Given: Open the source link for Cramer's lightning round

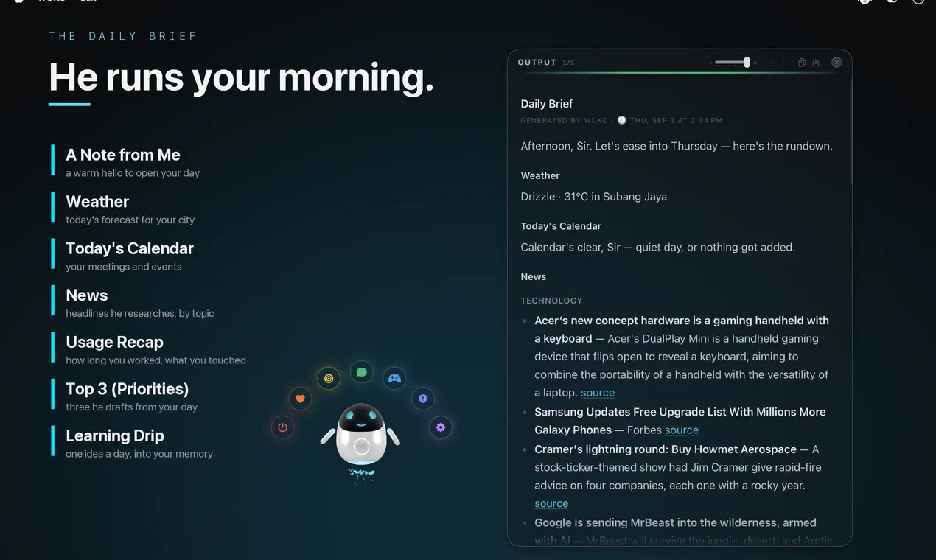Looking at the screenshot, I should point(551,504).
